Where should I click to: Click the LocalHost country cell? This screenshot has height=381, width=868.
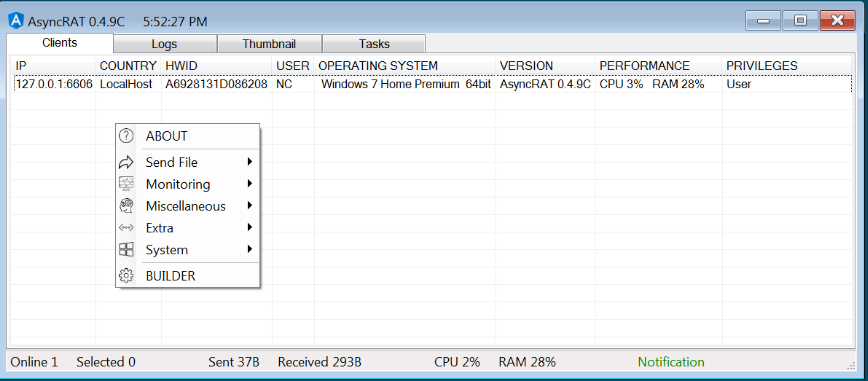tap(126, 84)
